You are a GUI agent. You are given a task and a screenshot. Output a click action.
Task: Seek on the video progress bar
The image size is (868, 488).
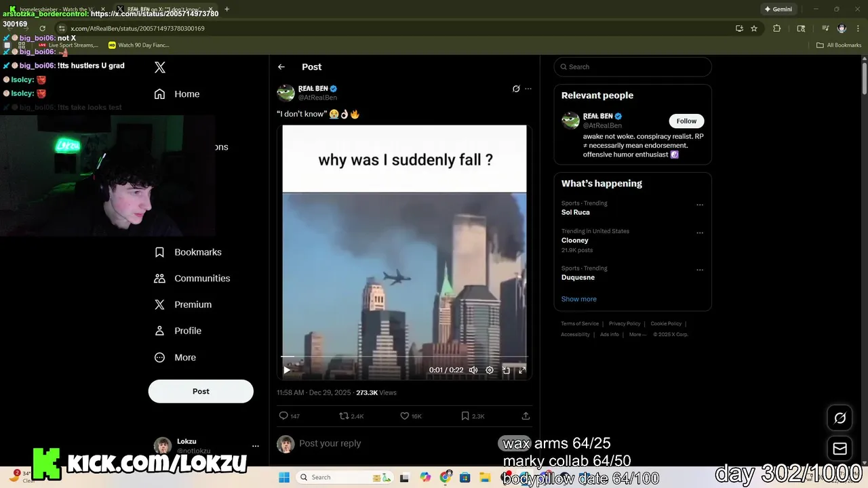point(404,356)
